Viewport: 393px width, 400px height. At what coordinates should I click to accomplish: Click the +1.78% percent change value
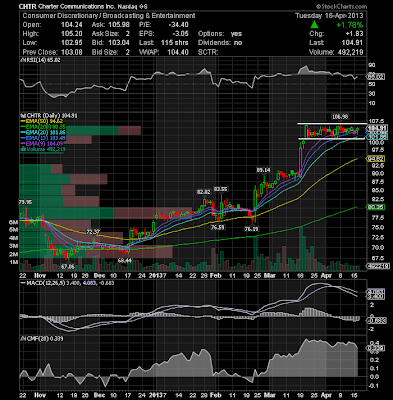pos(350,25)
